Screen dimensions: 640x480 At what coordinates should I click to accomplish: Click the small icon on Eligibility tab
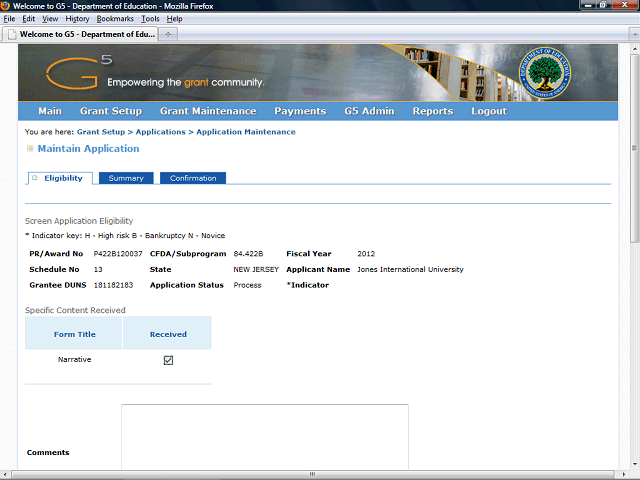click(x=35, y=178)
